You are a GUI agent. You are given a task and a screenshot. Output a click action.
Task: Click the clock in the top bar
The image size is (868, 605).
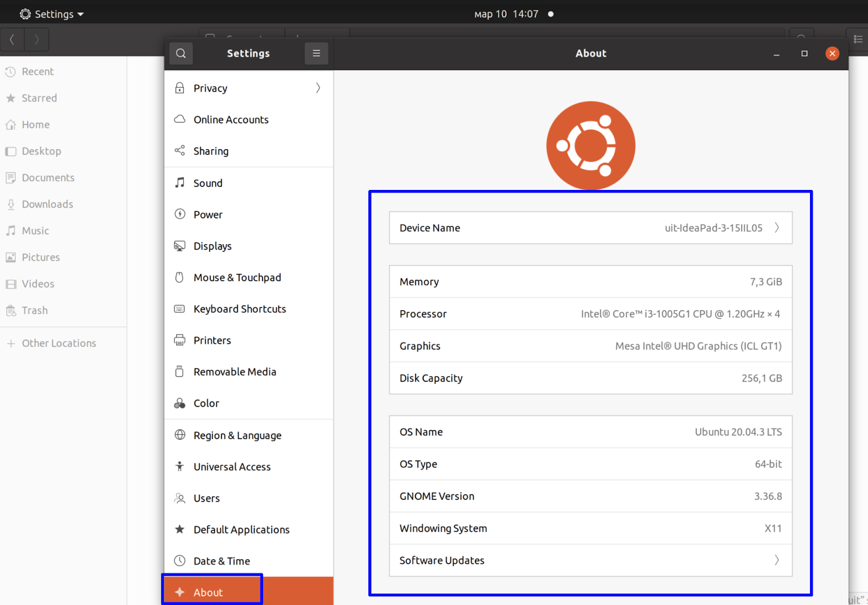tap(506, 14)
